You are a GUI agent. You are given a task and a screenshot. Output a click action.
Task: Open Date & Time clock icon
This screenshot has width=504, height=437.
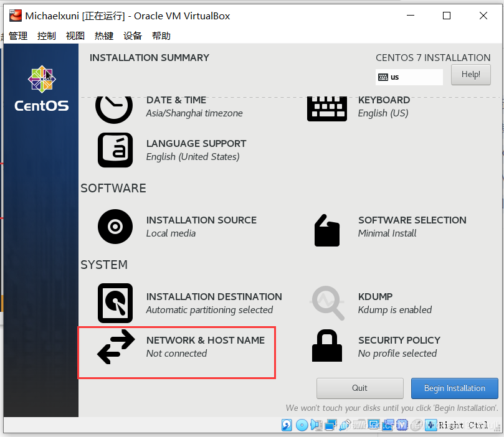(114, 109)
